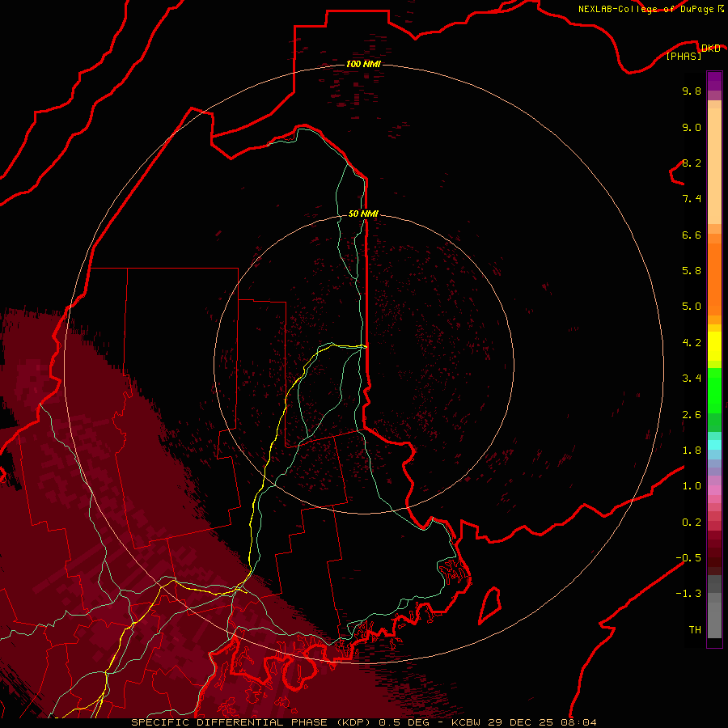Image resolution: width=728 pixels, height=728 pixels.
Task: Select the 1.0 value on color scale
Action: coord(692,486)
